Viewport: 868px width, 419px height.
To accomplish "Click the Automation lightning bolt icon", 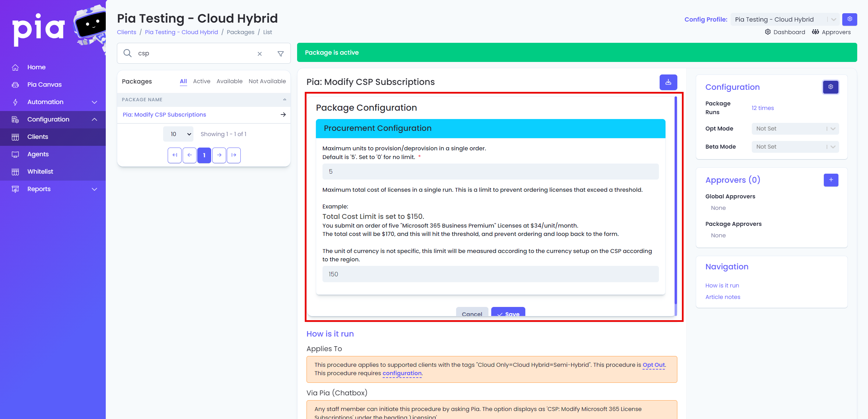I will click(15, 102).
